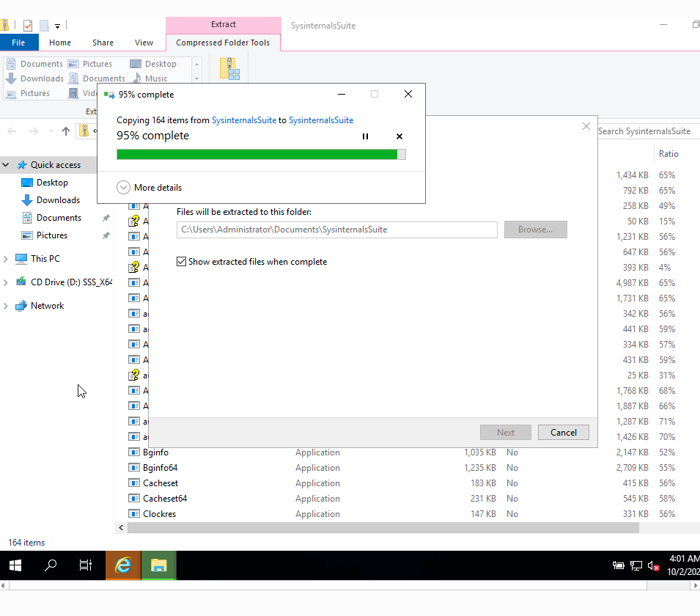This screenshot has width=700, height=616.
Task: Select the Bginfo file
Action: [x=155, y=452]
